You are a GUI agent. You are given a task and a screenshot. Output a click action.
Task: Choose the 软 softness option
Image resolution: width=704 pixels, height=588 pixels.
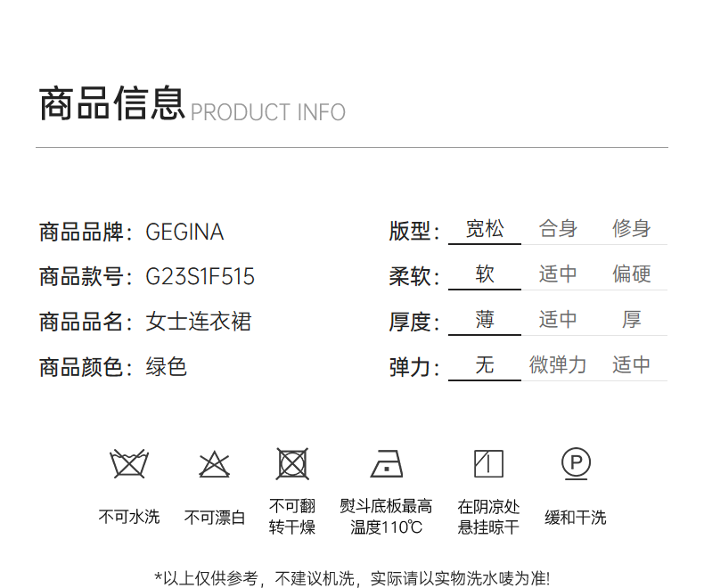tap(485, 274)
